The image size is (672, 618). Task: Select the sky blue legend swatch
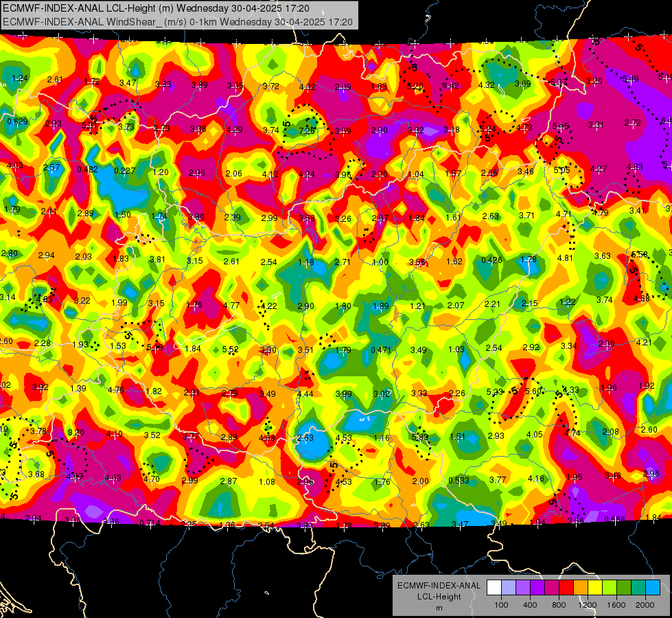coord(652,588)
